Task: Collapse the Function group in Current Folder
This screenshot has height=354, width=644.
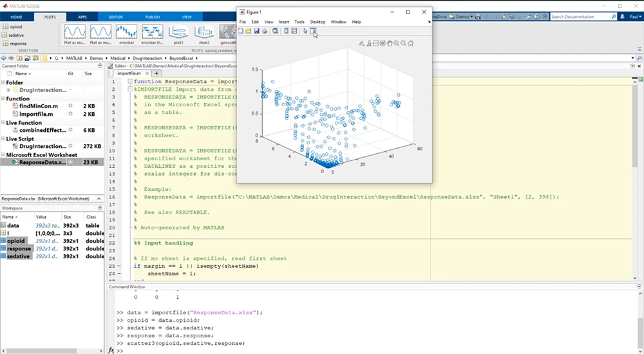Action: (x=3, y=98)
